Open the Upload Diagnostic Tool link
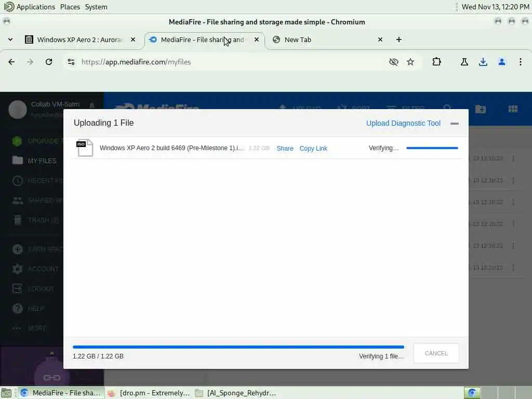Viewport: 532px width, 399px height. pos(403,123)
